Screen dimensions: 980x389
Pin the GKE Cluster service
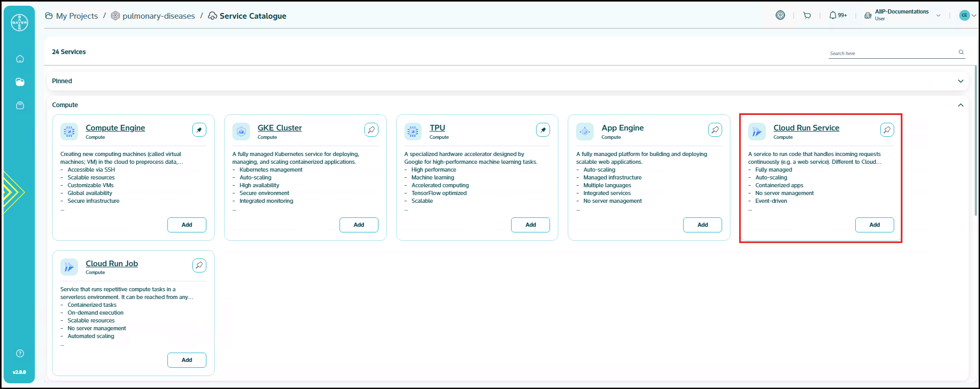[371, 130]
